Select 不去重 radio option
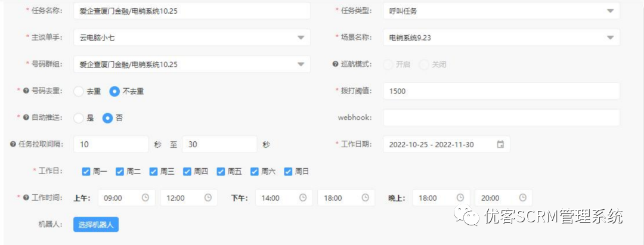This screenshot has height=245, width=644. point(114,92)
